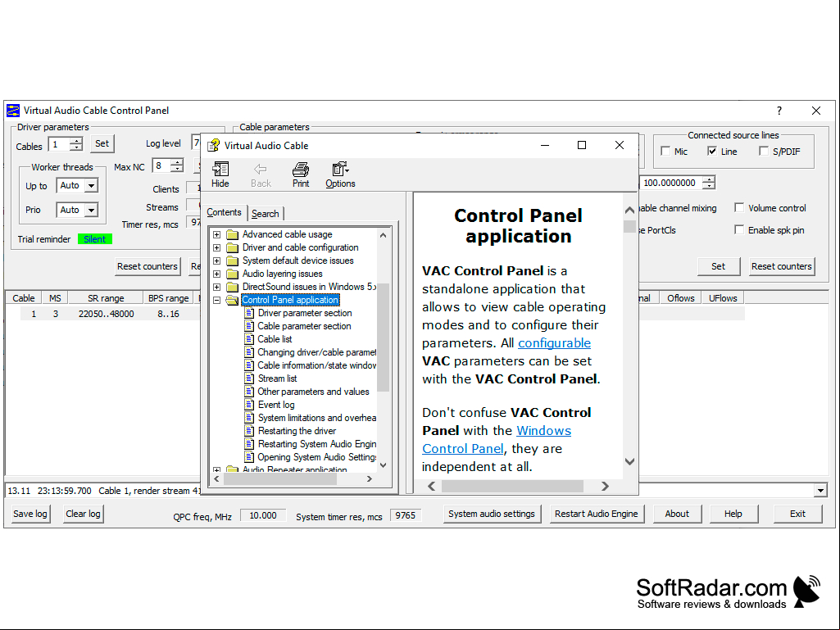Screen dimensions: 840x630
Task: Click the page icon beside Cable parameter section
Action: [x=249, y=326]
